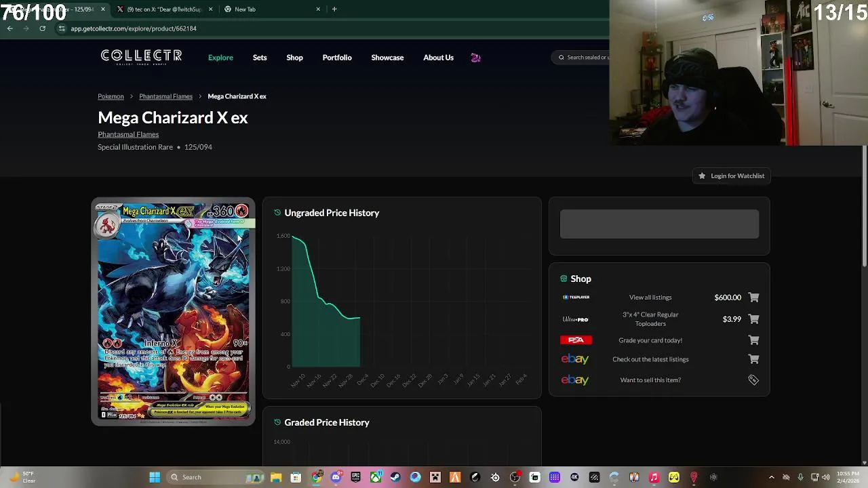
Task: Open the Portfolio menu item
Action: tap(337, 58)
